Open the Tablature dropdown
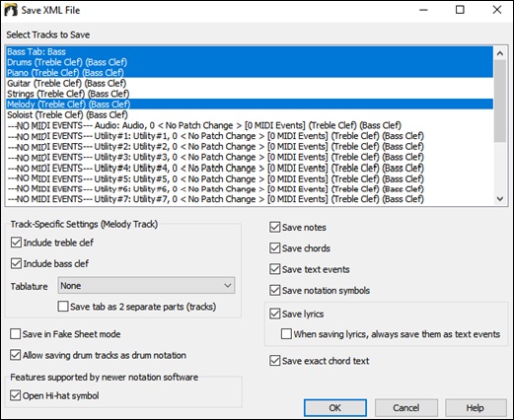Screen dimensions: 514x420 (146, 285)
